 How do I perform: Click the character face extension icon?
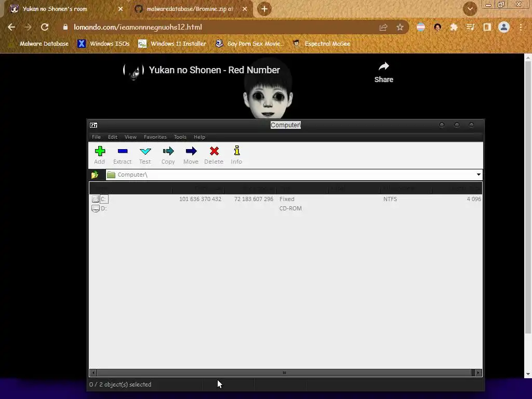[x=437, y=27]
